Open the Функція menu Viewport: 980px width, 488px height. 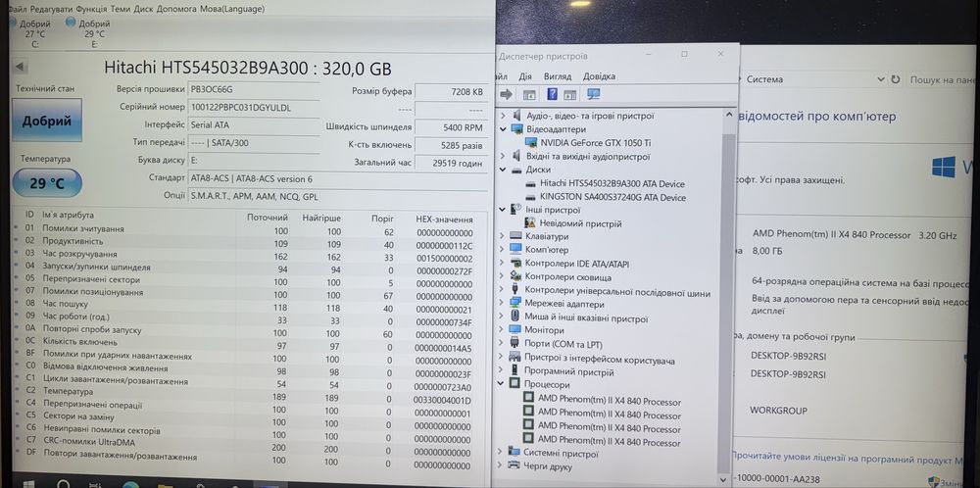click(91, 9)
